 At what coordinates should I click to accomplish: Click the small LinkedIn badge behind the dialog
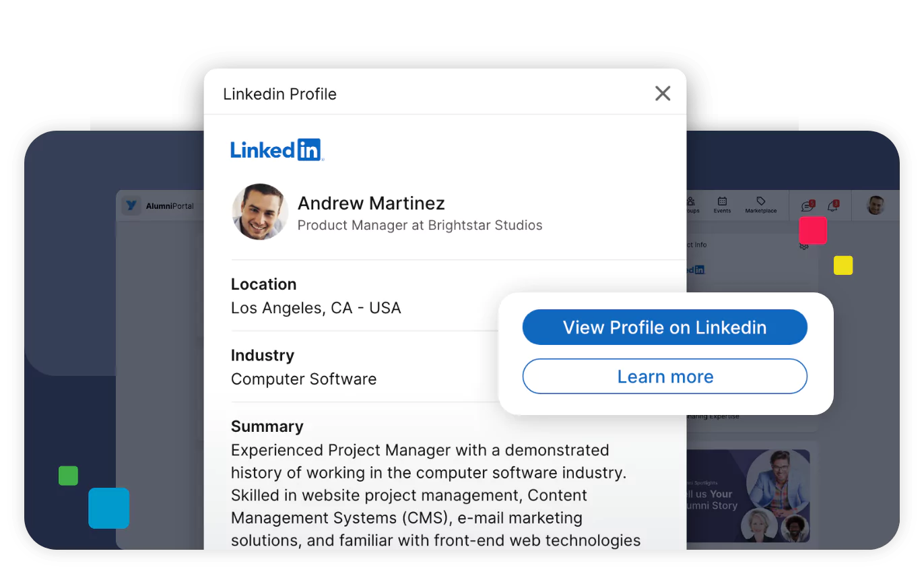(x=700, y=268)
